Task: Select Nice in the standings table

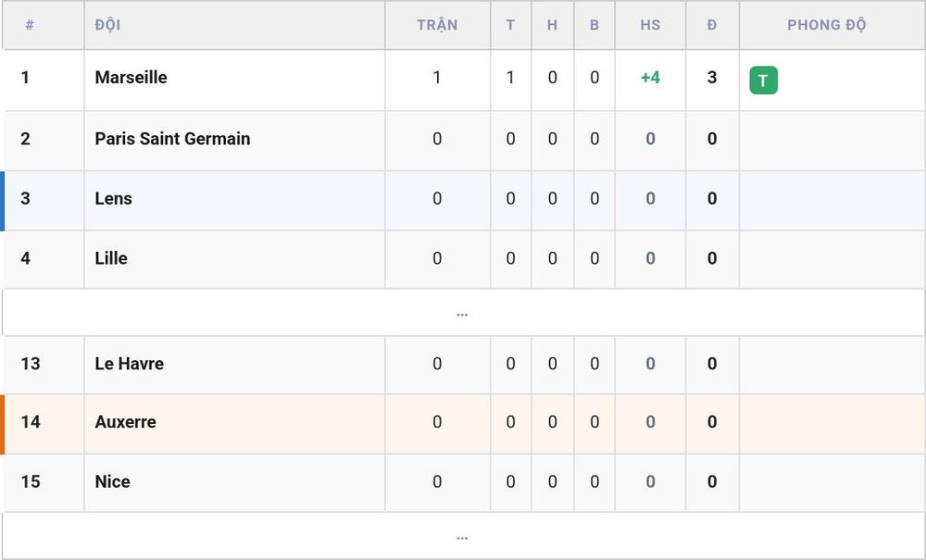Action: [x=112, y=481]
